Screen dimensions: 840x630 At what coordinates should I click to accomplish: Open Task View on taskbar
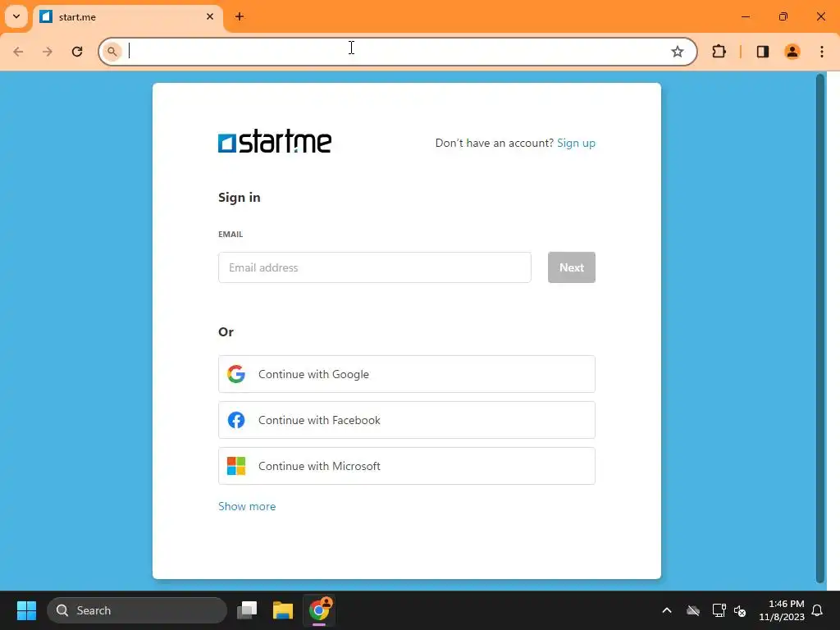(247, 610)
